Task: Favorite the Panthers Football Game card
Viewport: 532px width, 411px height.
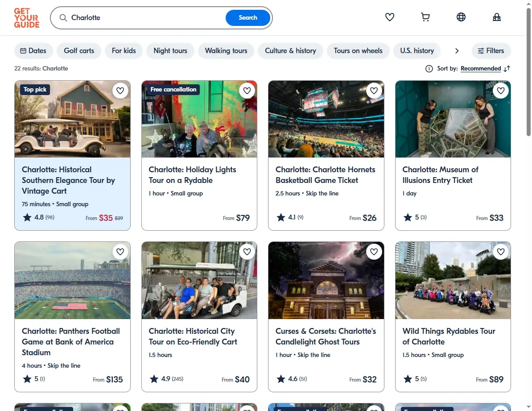Action: tap(120, 252)
